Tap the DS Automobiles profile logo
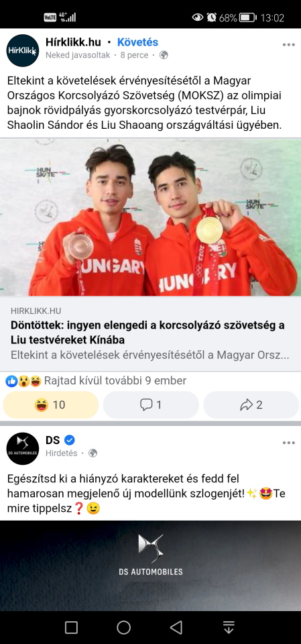 23,449
